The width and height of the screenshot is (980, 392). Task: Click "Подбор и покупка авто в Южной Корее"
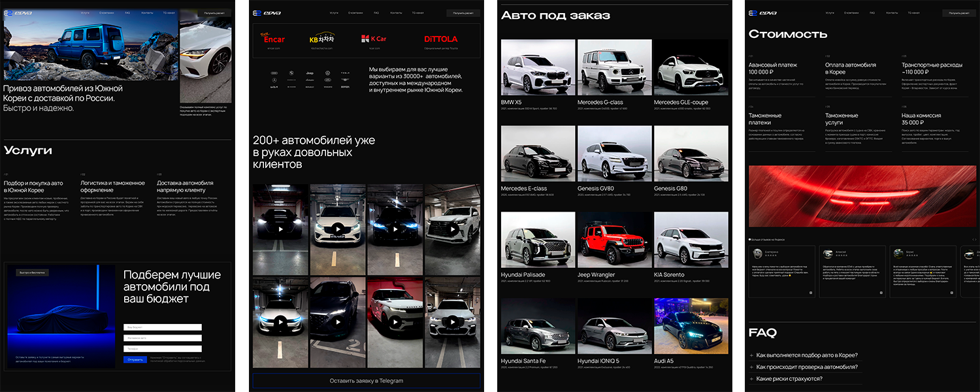coord(33,186)
